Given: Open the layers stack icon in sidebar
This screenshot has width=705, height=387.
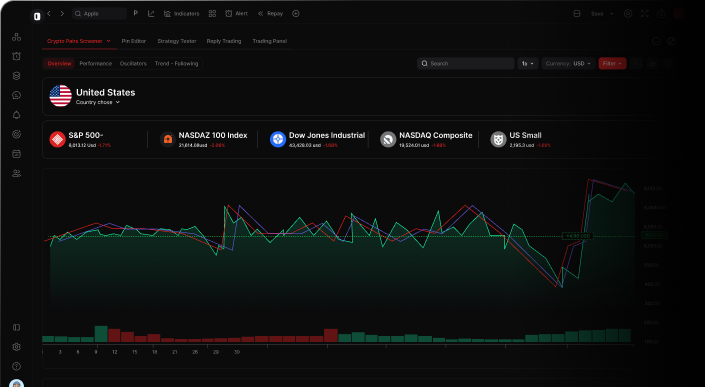Looking at the screenshot, I should 17,76.
